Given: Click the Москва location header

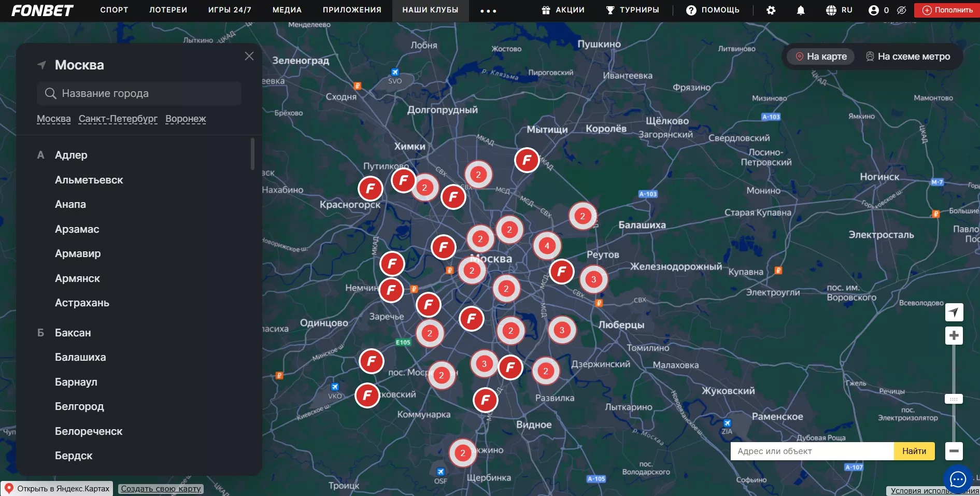Looking at the screenshot, I should coord(79,65).
